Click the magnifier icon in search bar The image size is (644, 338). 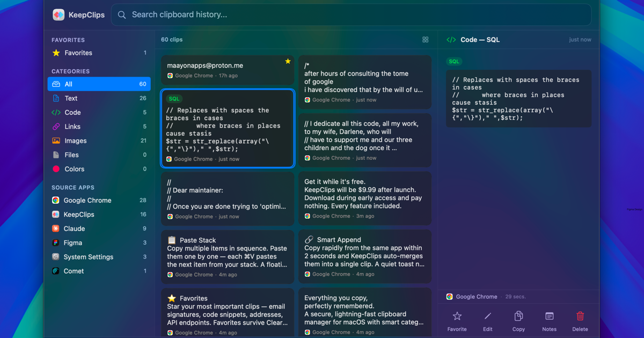click(122, 14)
